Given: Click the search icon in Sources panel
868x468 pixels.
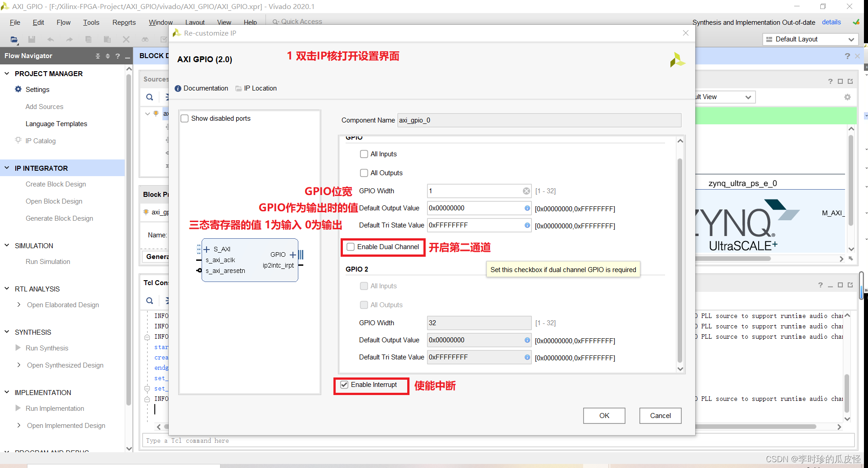Looking at the screenshot, I should [150, 97].
